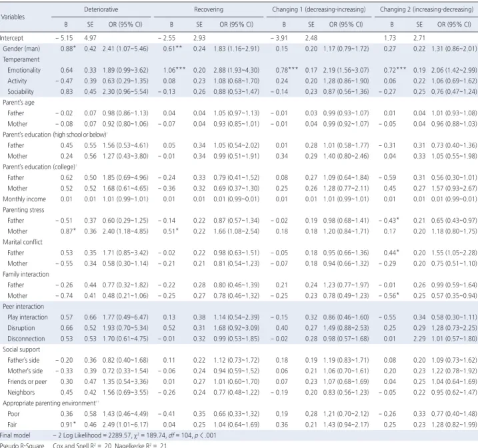Click Gender Recovering B value '0.61**'
Image resolution: width=478 pixels, height=448 pixels.
[x=173, y=49]
